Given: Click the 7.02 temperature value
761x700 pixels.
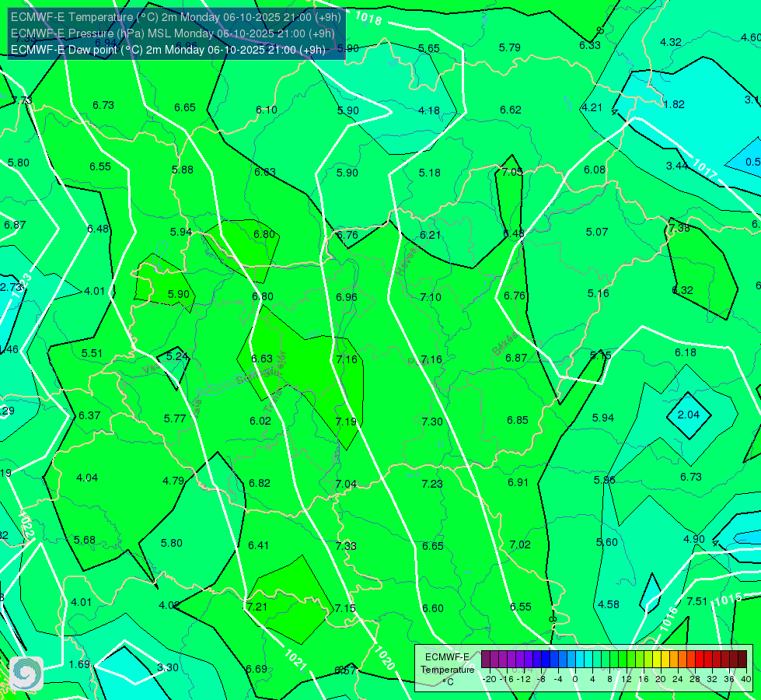Looking at the screenshot, I should pos(520,544).
